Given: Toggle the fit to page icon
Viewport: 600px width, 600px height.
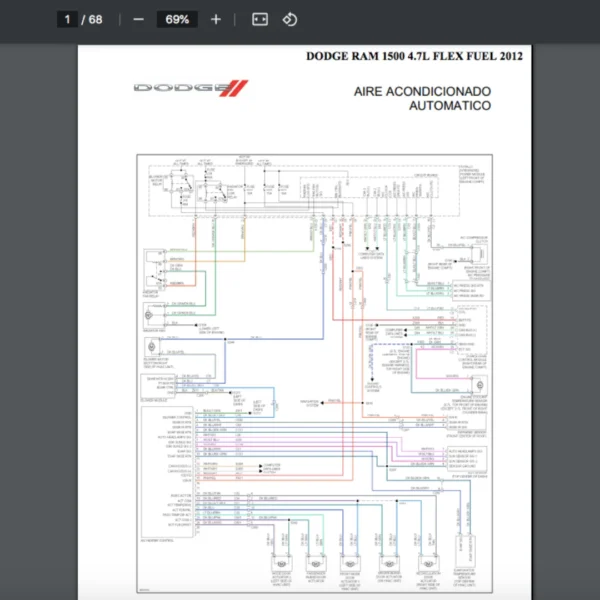Looking at the screenshot, I should (259, 19).
